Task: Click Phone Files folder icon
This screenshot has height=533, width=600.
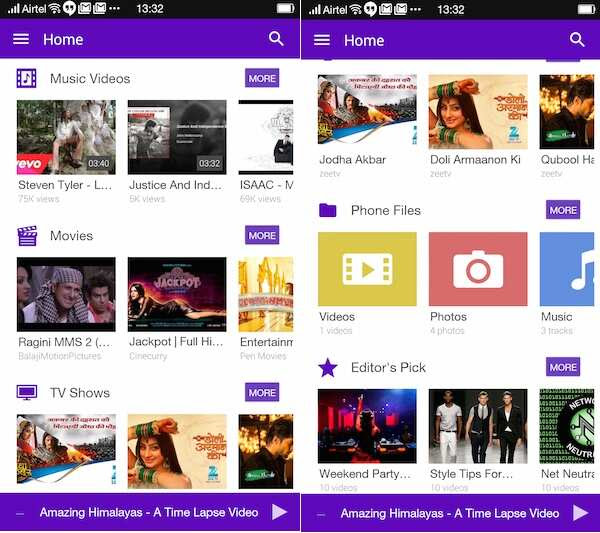Action: (x=328, y=210)
